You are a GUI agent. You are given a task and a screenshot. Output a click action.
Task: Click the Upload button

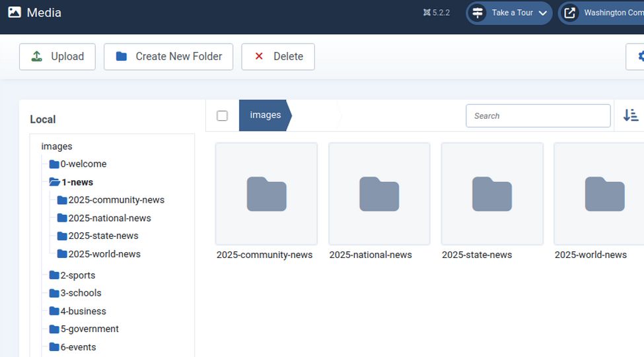coord(57,57)
